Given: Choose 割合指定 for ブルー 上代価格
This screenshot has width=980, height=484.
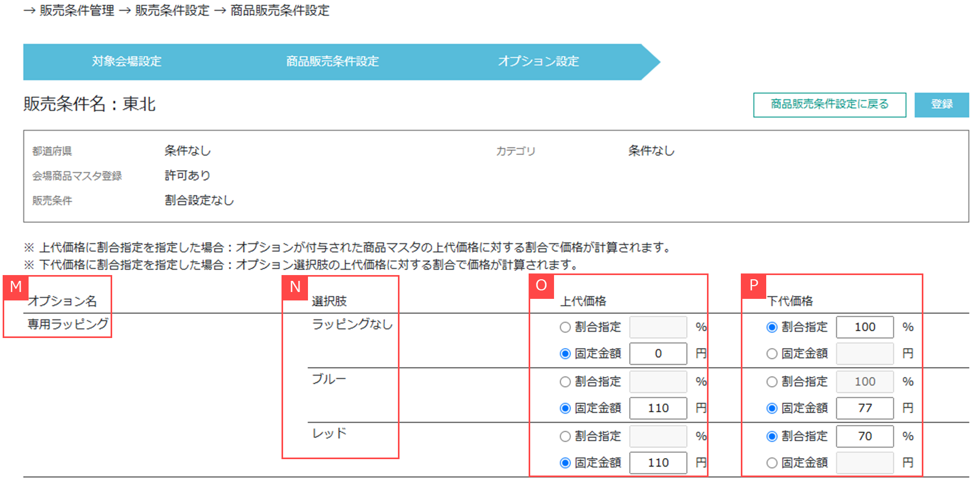Looking at the screenshot, I should click(x=565, y=382).
